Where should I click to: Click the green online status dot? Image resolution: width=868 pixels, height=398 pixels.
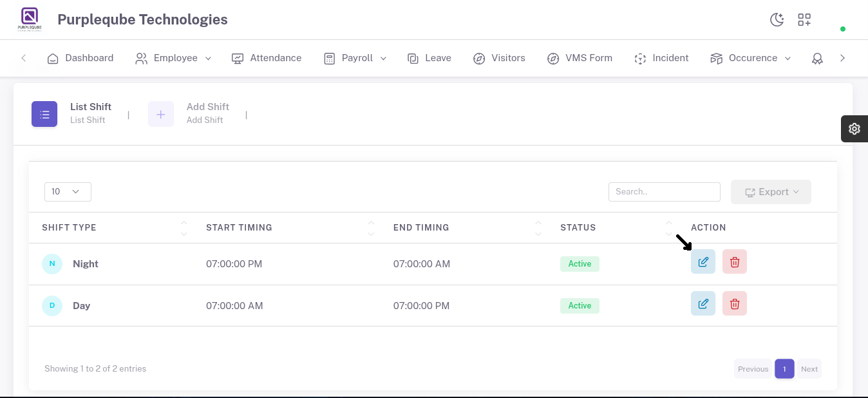[843, 29]
